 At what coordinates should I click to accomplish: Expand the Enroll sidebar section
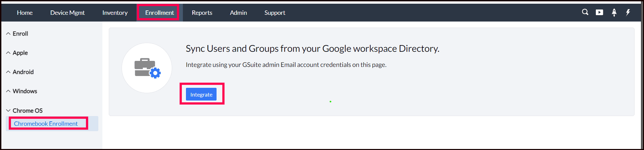point(17,34)
